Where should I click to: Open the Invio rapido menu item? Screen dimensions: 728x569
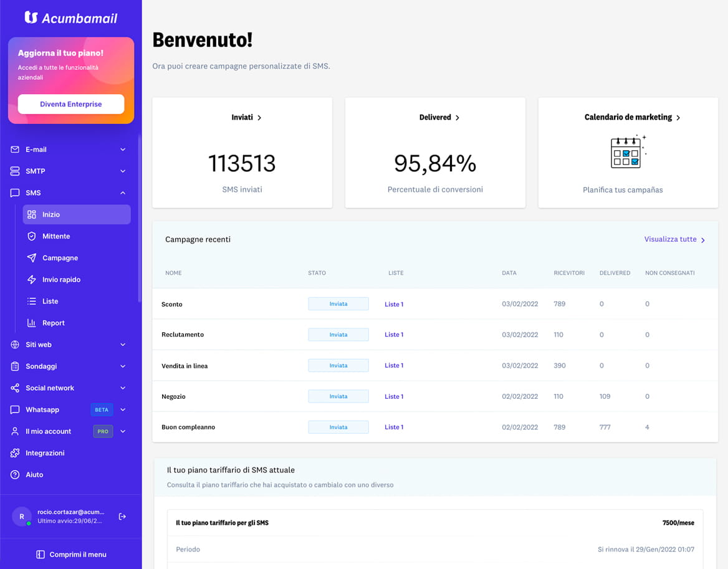[77, 279]
